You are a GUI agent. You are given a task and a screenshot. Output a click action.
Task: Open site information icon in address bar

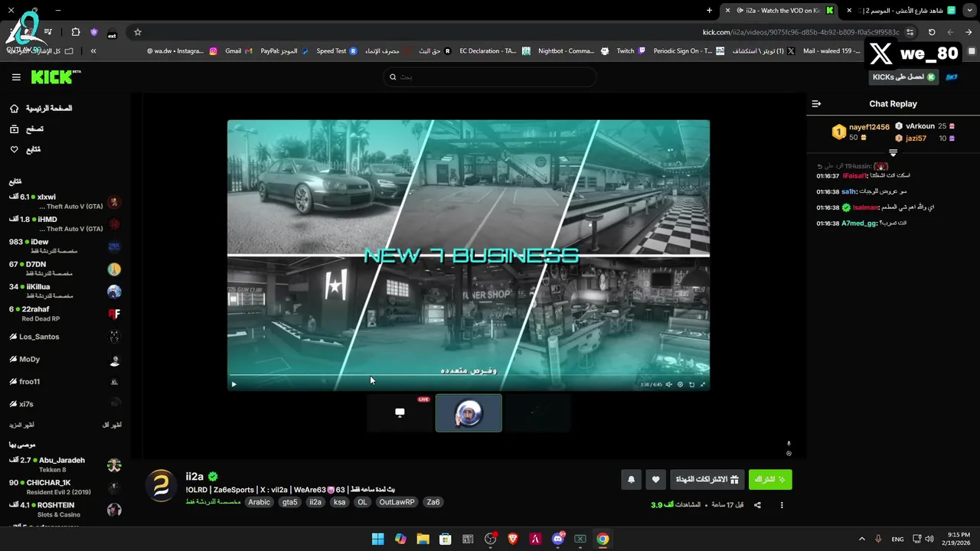pyautogui.click(x=910, y=32)
